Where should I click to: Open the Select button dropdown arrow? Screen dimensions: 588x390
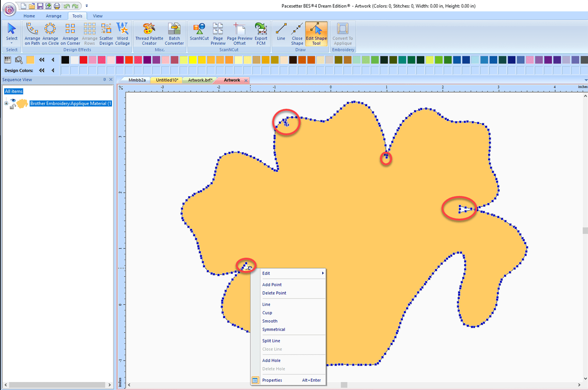coord(12,43)
